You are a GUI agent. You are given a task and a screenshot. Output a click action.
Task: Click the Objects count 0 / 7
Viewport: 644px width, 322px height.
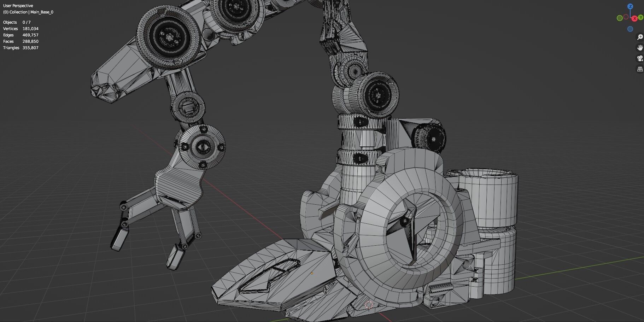(x=27, y=22)
